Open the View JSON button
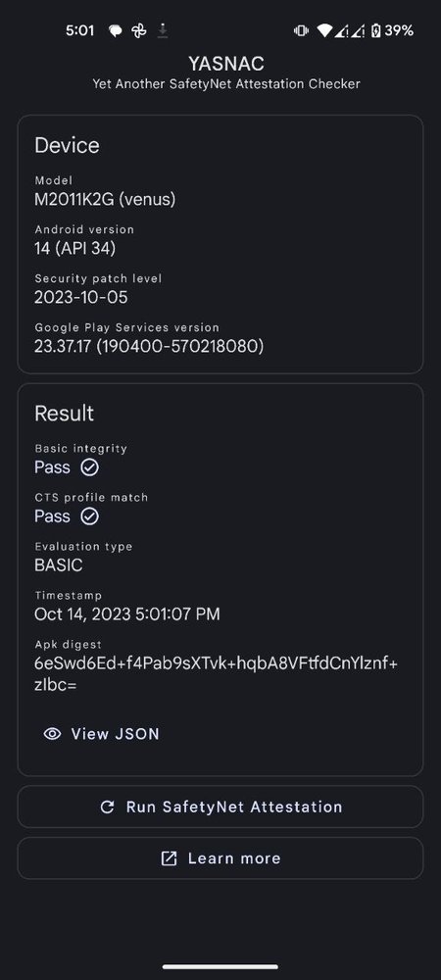This screenshot has height=980, width=441. point(102,734)
